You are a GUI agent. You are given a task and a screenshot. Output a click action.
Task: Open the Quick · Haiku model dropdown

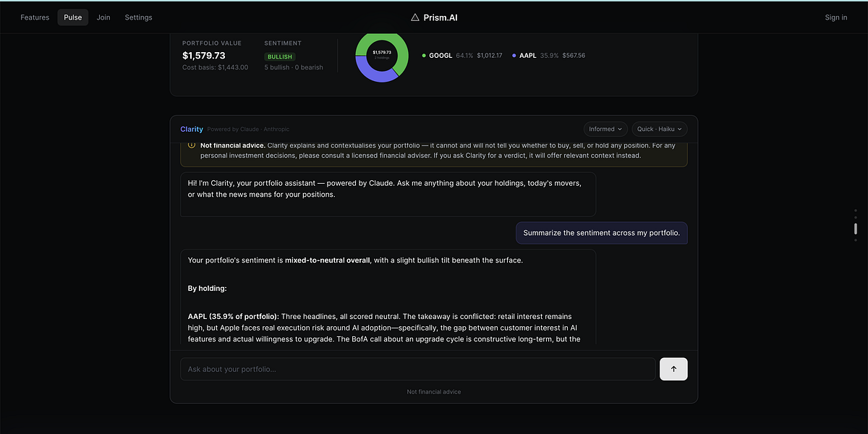click(x=660, y=129)
